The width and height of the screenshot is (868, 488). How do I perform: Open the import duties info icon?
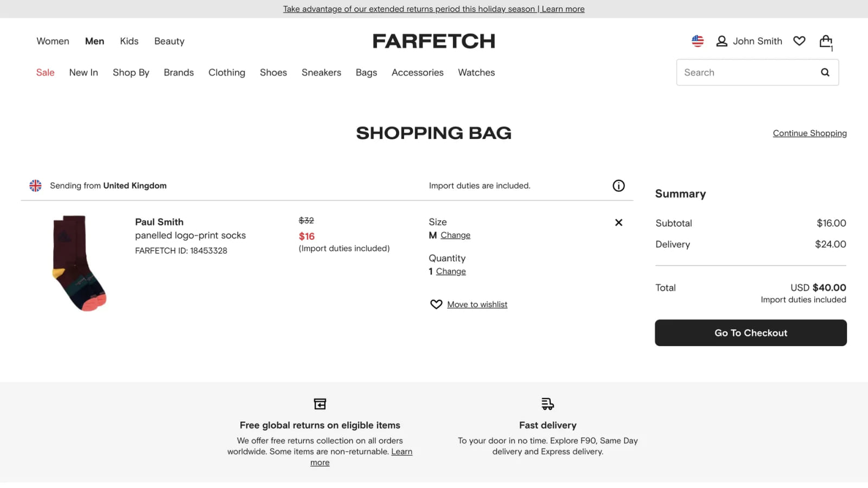coord(618,185)
